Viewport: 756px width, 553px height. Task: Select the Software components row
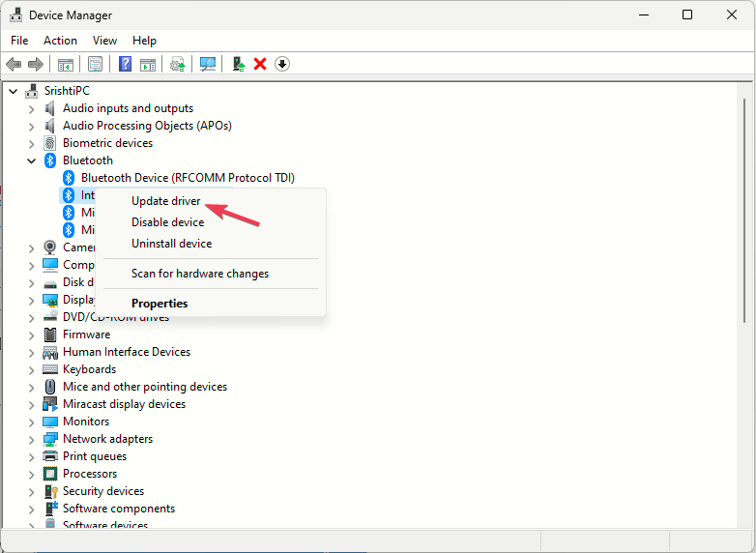click(x=119, y=509)
